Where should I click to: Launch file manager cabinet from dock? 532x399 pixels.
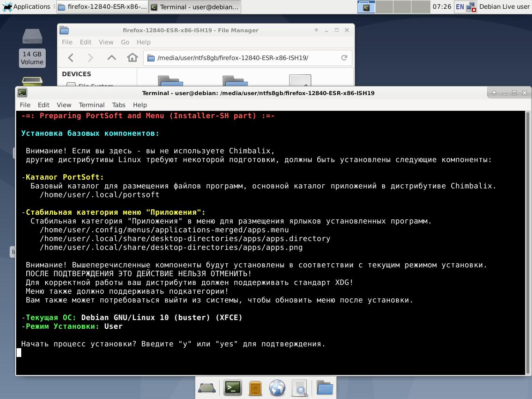pos(255,388)
